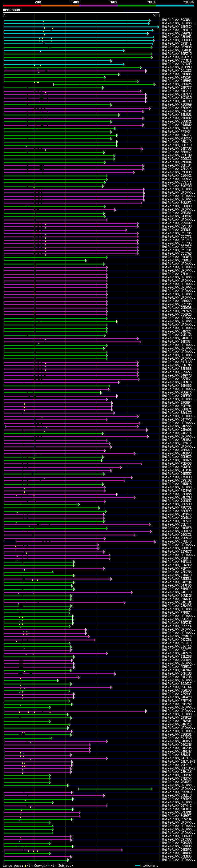Open hit UniRef100_Q84UQ1
The width and height of the screenshot is (197, 868).
coord(177,50)
